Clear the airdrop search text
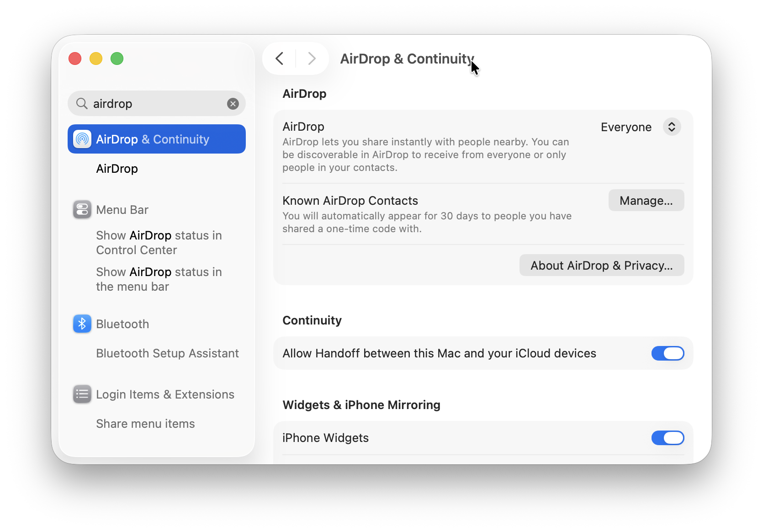763x532 pixels. click(233, 104)
